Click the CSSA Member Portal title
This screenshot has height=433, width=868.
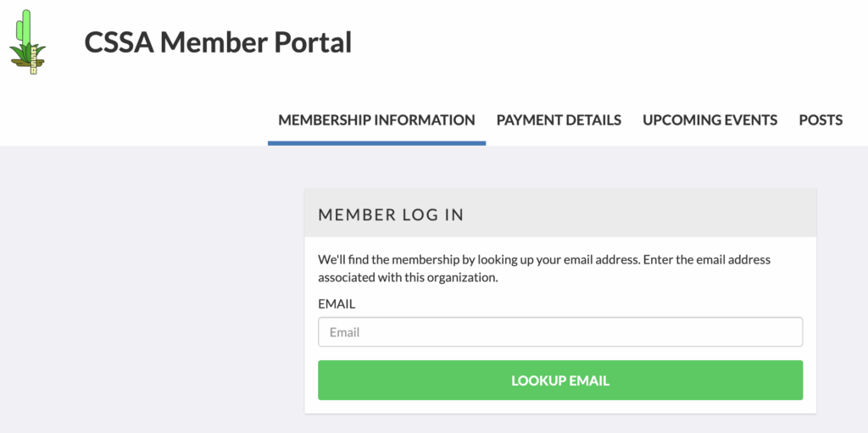pos(218,42)
